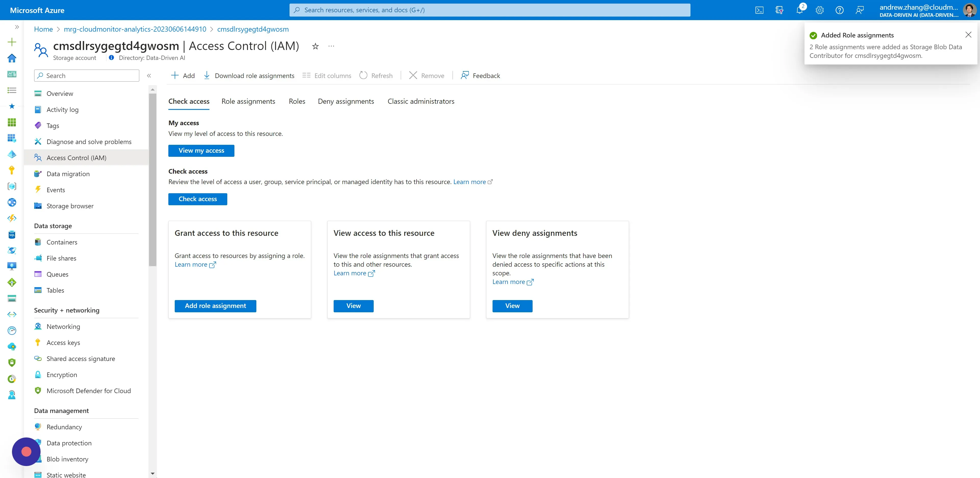Click the resource menu scrollbar down arrow
This screenshot has height=478, width=980.
[153, 474]
